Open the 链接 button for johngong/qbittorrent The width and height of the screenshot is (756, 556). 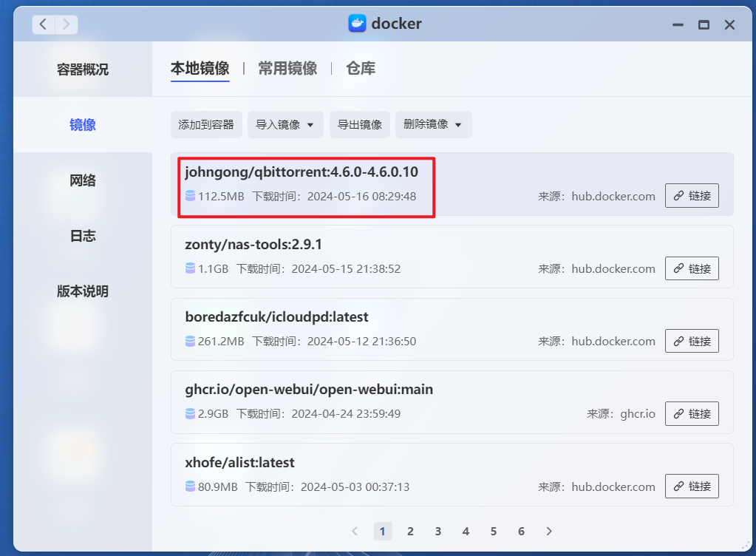tap(692, 195)
